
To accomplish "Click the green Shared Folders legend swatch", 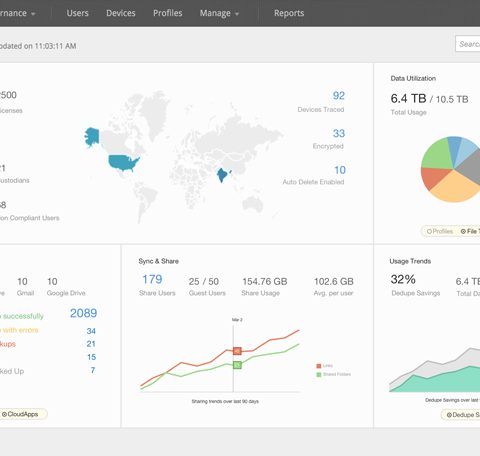I will pyautogui.click(x=319, y=375).
